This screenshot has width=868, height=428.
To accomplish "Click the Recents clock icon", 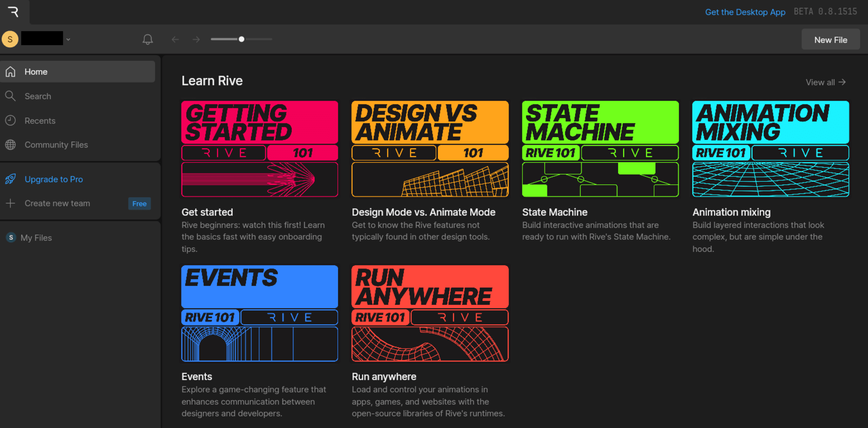I will [x=10, y=121].
